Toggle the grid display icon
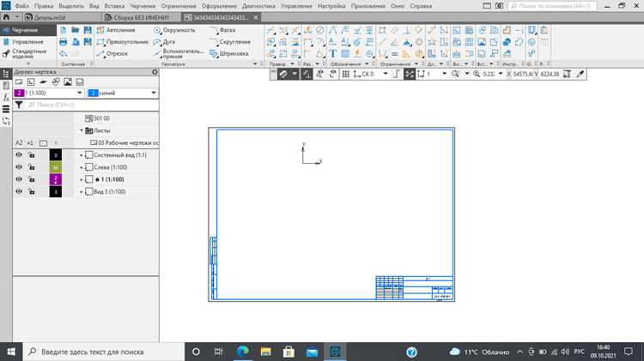This screenshot has width=644, height=361. 346,74
